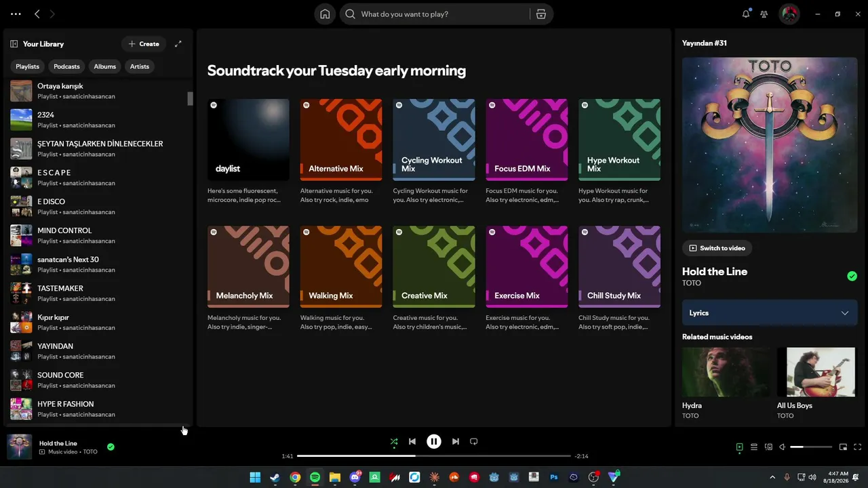Viewport: 868px width, 488px height.
Task: Open the daylist playlist card
Action: coord(248,152)
